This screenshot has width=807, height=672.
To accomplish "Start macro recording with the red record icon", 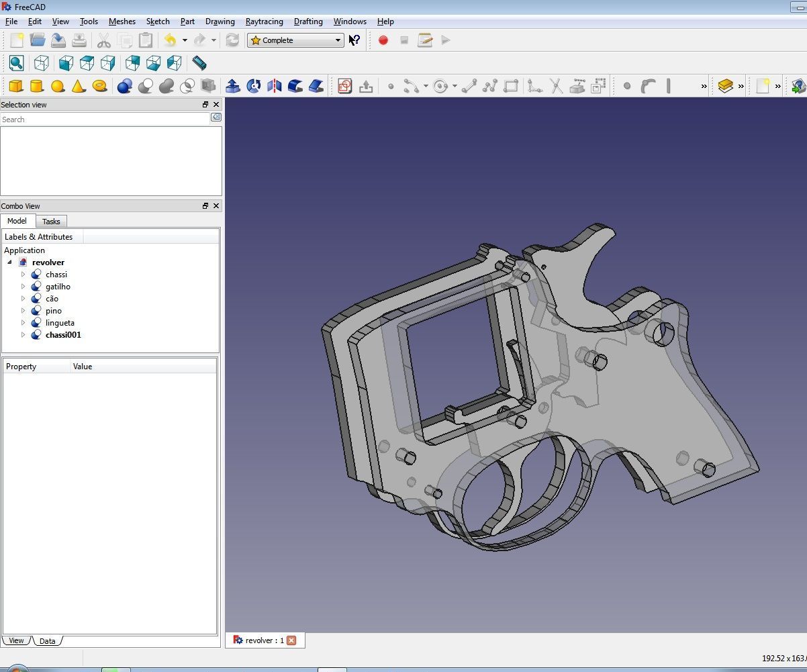I will [x=383, y=40].
